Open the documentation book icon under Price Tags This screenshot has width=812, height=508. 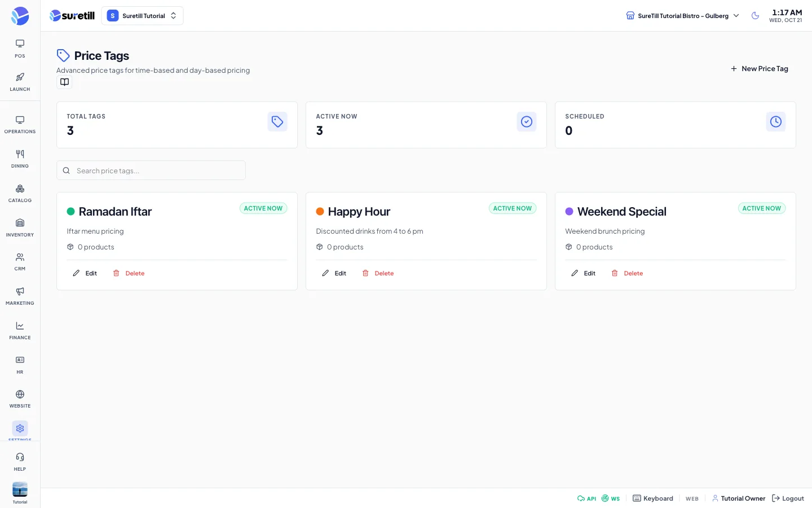[x=65, y=82]
